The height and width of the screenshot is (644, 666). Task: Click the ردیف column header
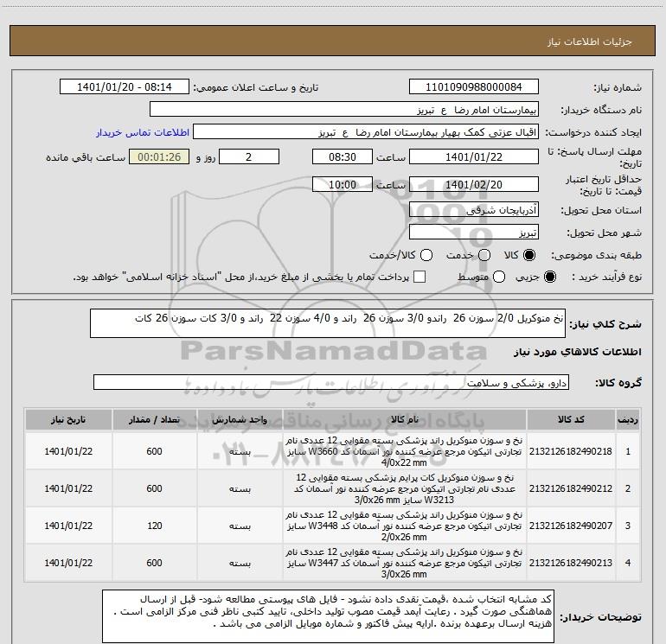pyautogui.click(x=628, y=420)
